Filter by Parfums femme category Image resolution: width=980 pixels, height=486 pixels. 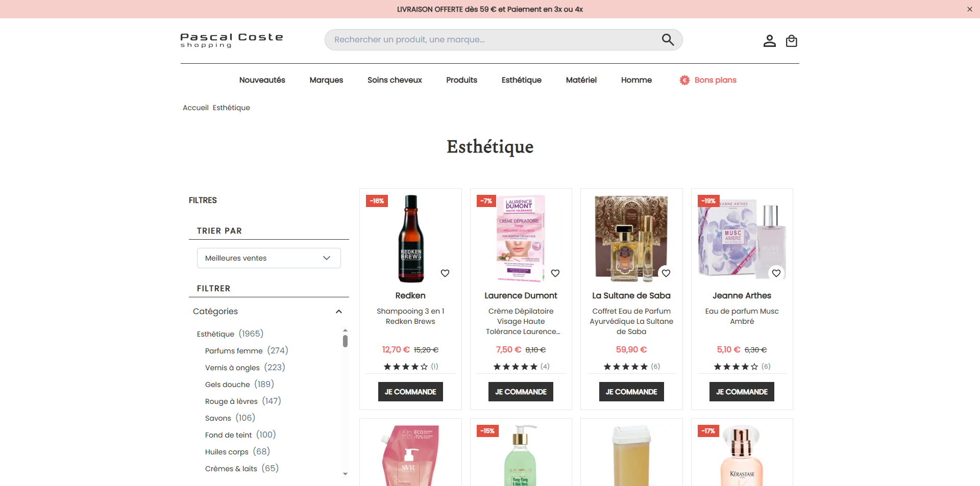click(x=247, y=350)
